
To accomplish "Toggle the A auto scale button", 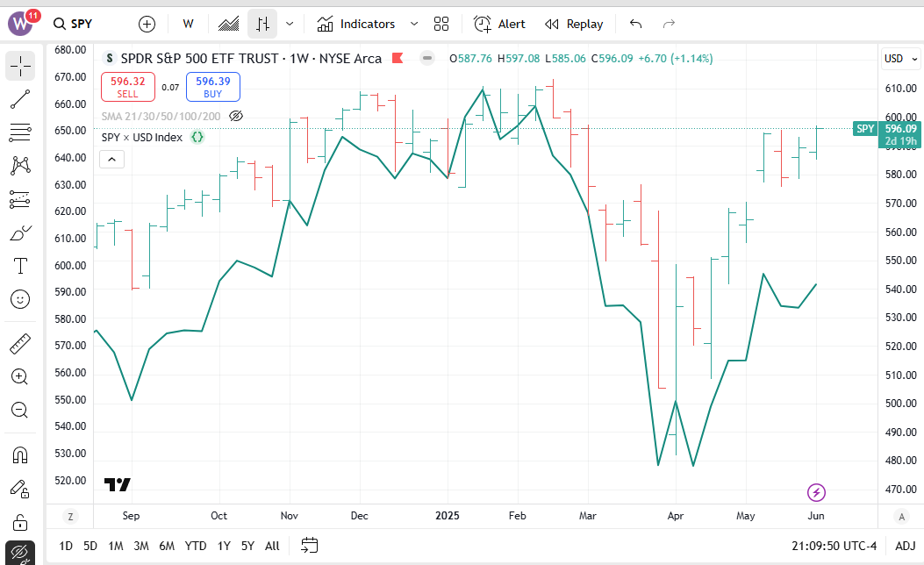I will [901, 517].
